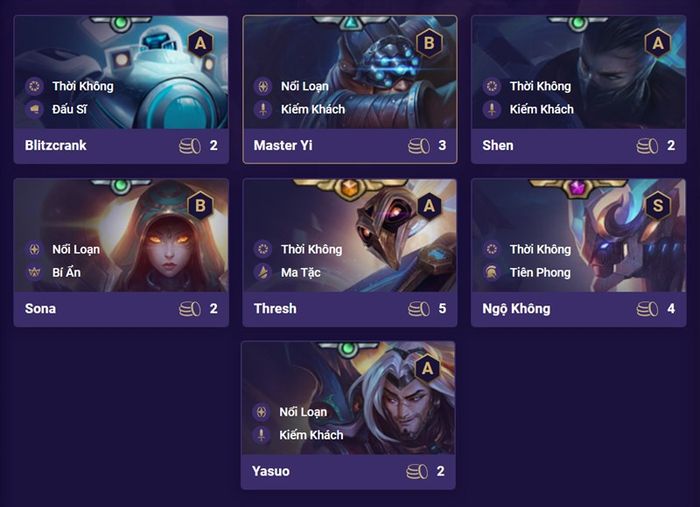Click the Tiên Phong helmet icon on Ngộ Không

[x=492, y=272]
